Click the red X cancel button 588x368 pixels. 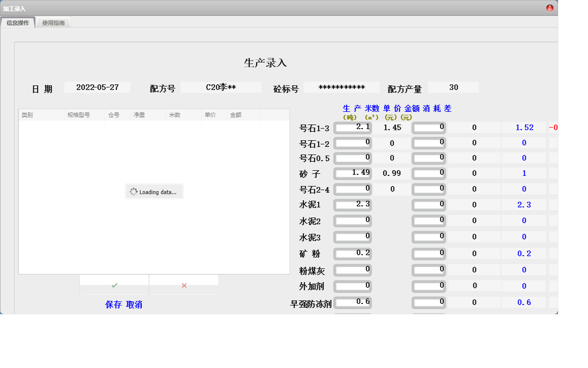pyautogui.click(x=184, y=285)
